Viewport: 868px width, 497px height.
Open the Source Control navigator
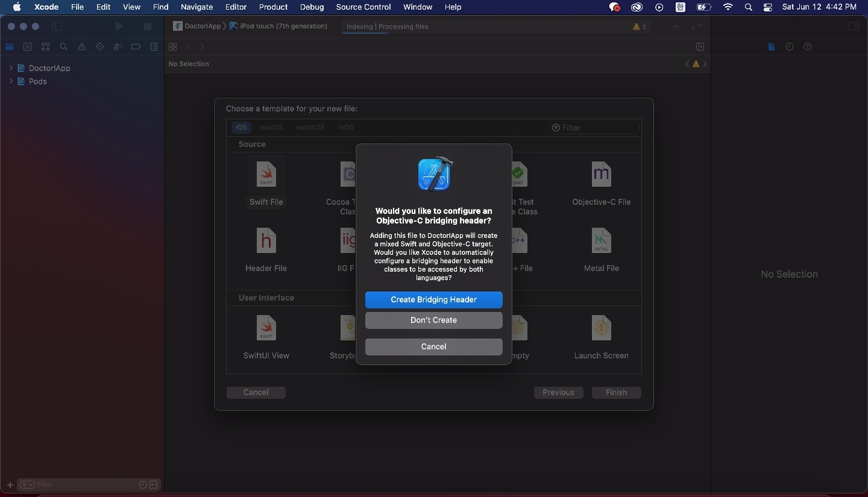27,47
